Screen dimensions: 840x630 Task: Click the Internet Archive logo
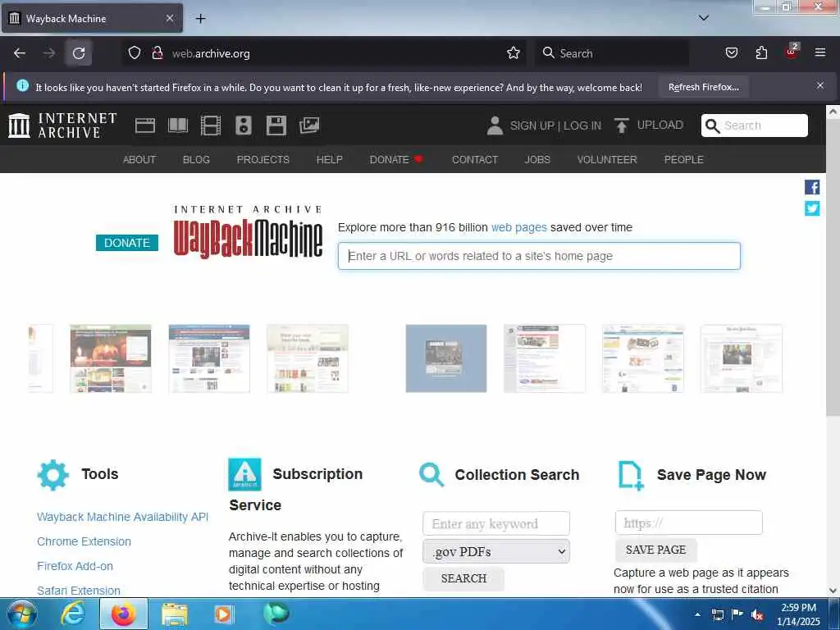coord(62,126)
